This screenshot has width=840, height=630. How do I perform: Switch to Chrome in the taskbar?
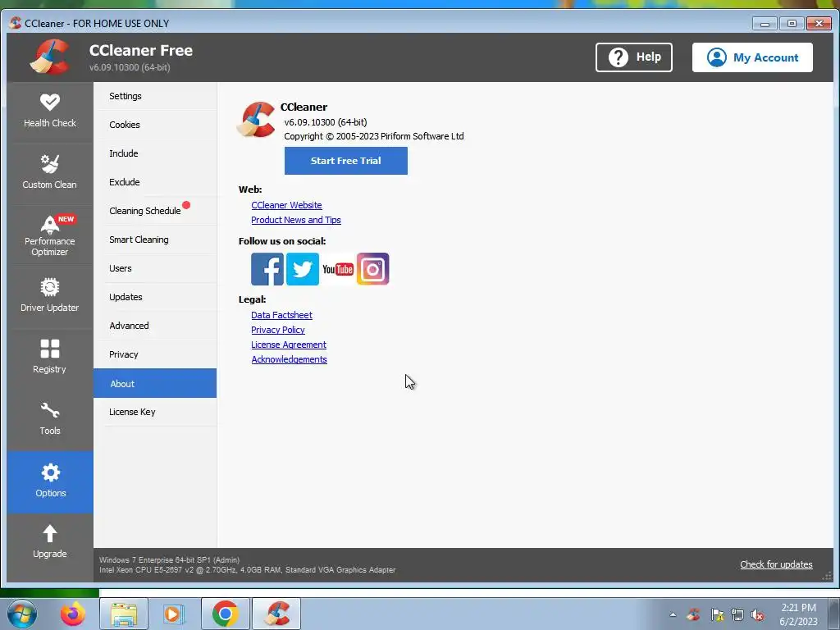coord(225,614)
